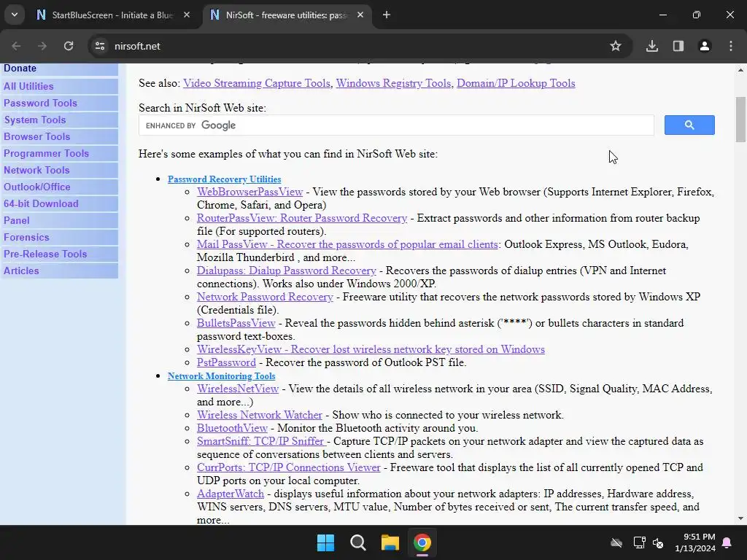The height and width of the screenshot is (560, 747).
Task: Close the StartBlueScreen tab
Action: point(187,15)
